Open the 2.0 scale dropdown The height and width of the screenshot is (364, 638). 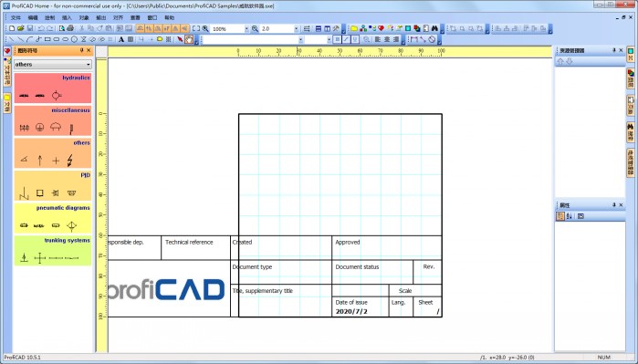296,29
